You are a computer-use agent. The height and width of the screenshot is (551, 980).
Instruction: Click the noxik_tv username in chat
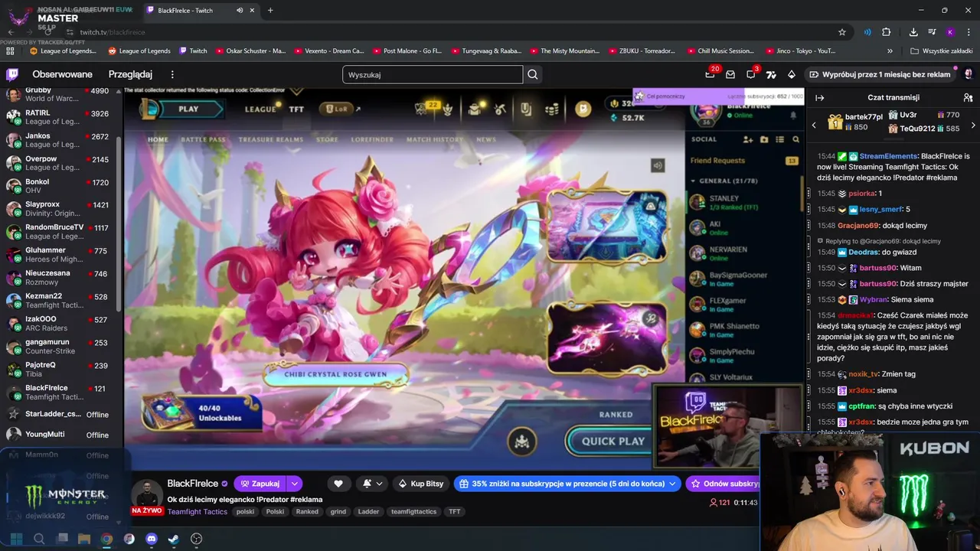click(x=864, y=374)
